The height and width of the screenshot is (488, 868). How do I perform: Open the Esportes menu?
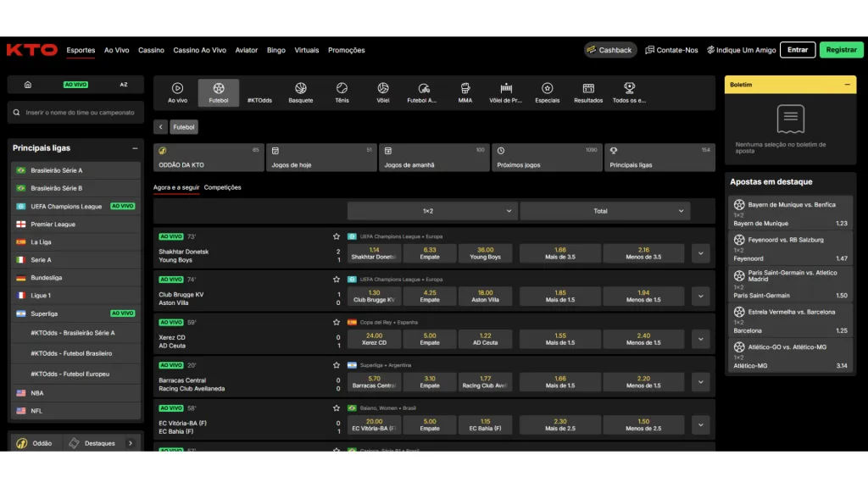81,50
